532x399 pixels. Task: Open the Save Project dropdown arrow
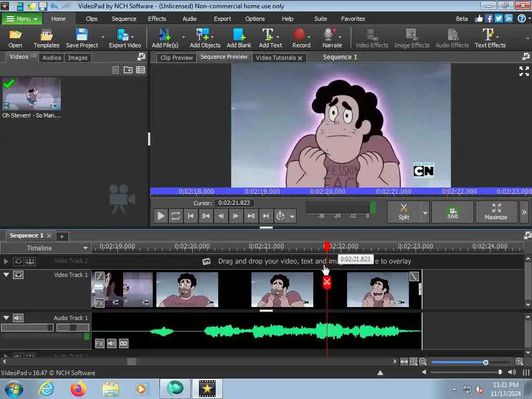tap(103, 37)
